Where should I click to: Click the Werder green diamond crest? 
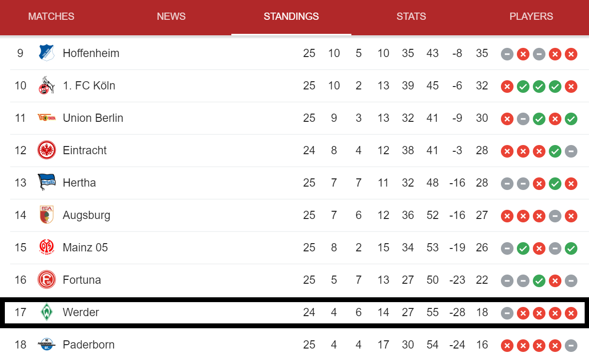coord(46,312)
